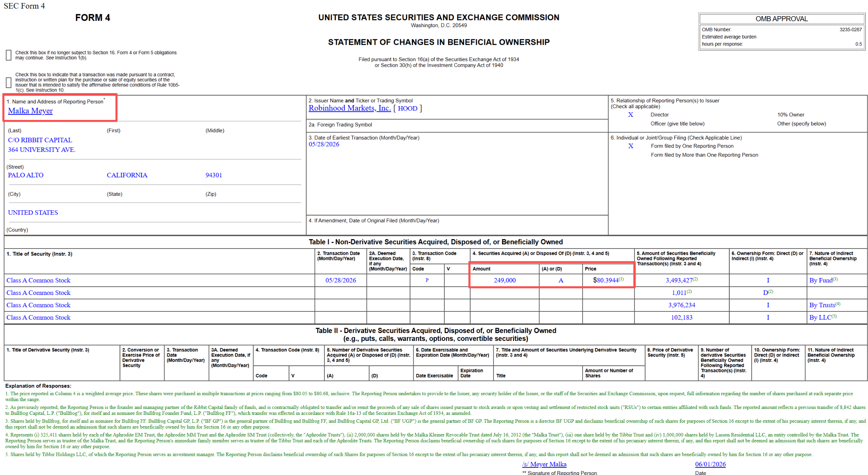The height and width of the screenshot is (475, 868).
Task: Click the state value 'CALIFORNIA'
Action: [x=127, y=175]
